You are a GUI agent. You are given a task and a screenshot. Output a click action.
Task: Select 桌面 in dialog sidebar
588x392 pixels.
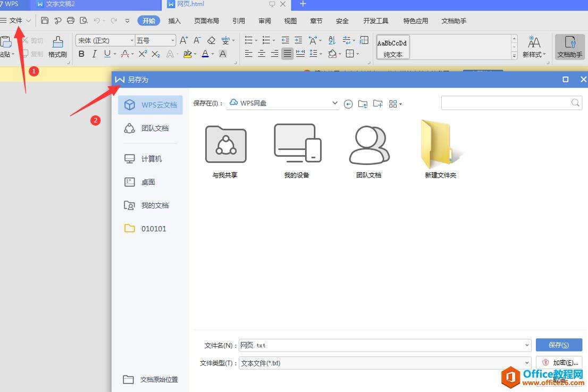[150, 182]
